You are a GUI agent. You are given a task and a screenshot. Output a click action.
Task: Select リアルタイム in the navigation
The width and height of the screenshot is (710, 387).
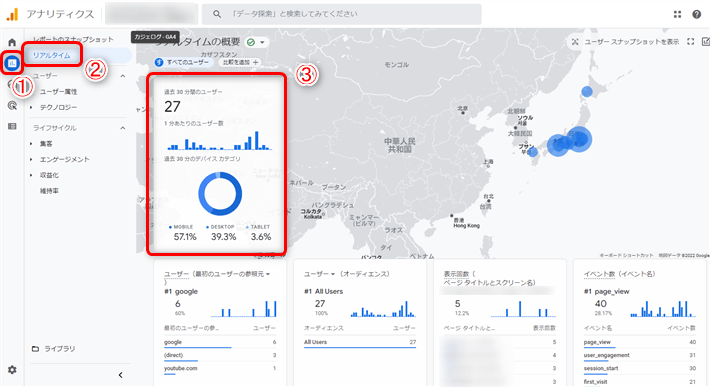[52, 55]
